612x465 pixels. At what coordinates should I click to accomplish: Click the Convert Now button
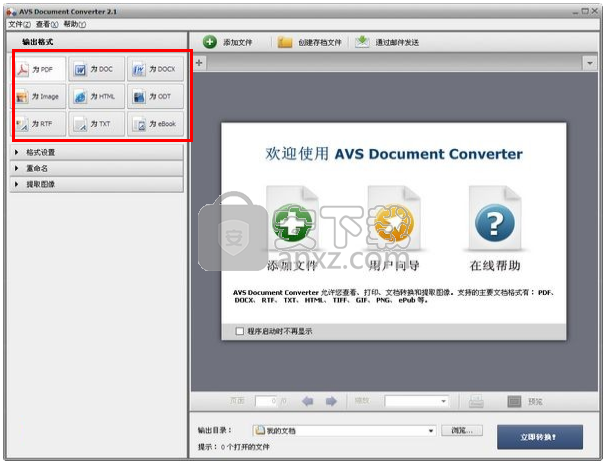540,437
